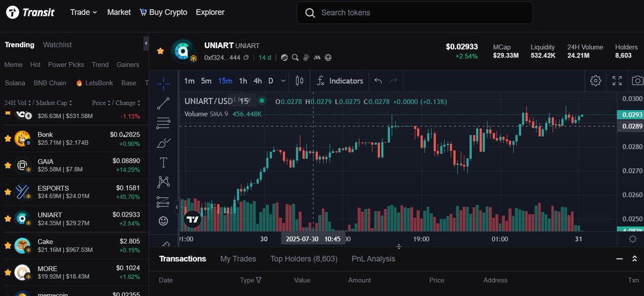The width and height of the screenshot is (644, 296).
Task: Sort list by 24H Vol
Action: coord(18,103)
